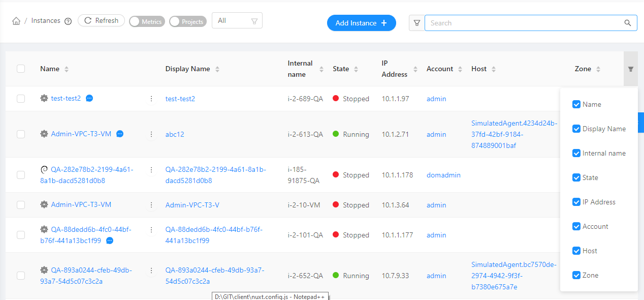
Task: Click OS gear icon of QA-893a0244 row
Action: click(x=44, y=270)
